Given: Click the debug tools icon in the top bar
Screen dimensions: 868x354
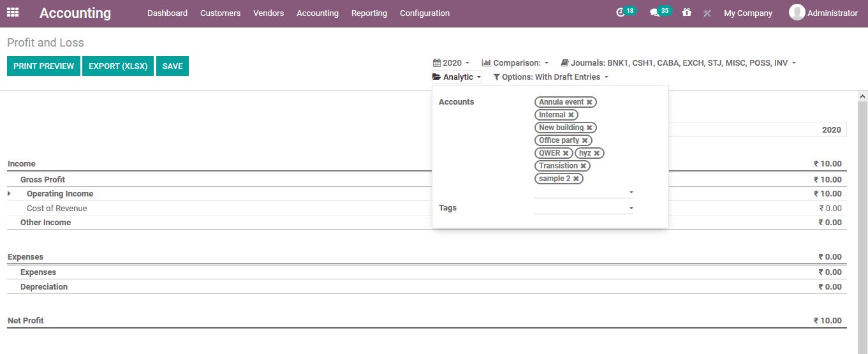Looking at the screenshot, I should click(x=707, y=13).
